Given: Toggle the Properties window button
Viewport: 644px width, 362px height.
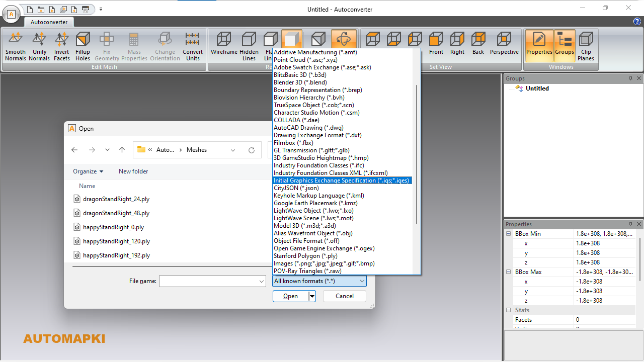Looking at the screenshot, I should point(539,46).
